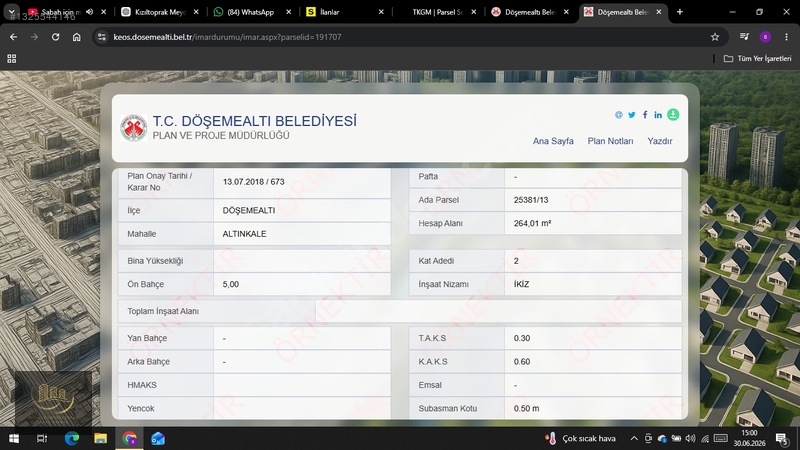This screenshot has width=800, height=450.
Task: Click the address bar URL
Action: pyautogui.click(x=227, y=37)
